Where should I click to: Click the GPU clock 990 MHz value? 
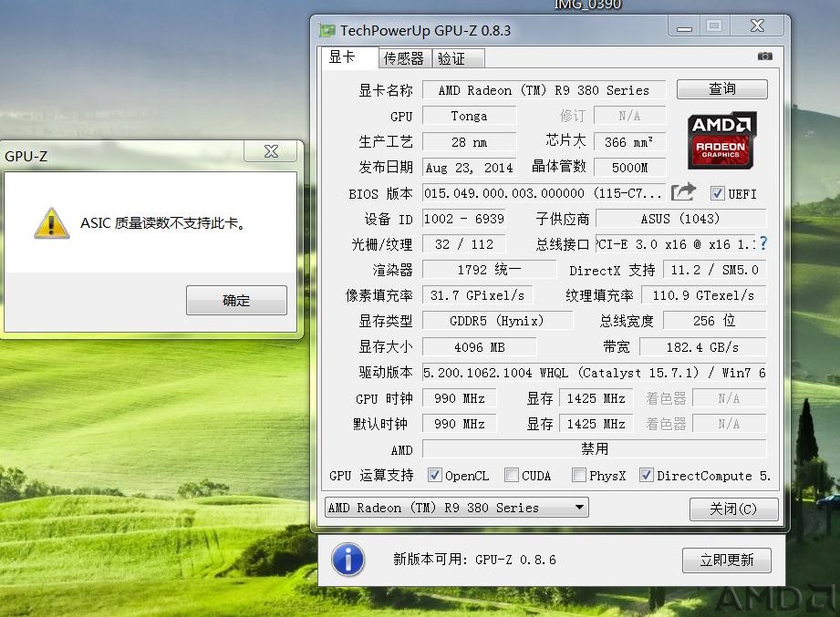point(459,398)
